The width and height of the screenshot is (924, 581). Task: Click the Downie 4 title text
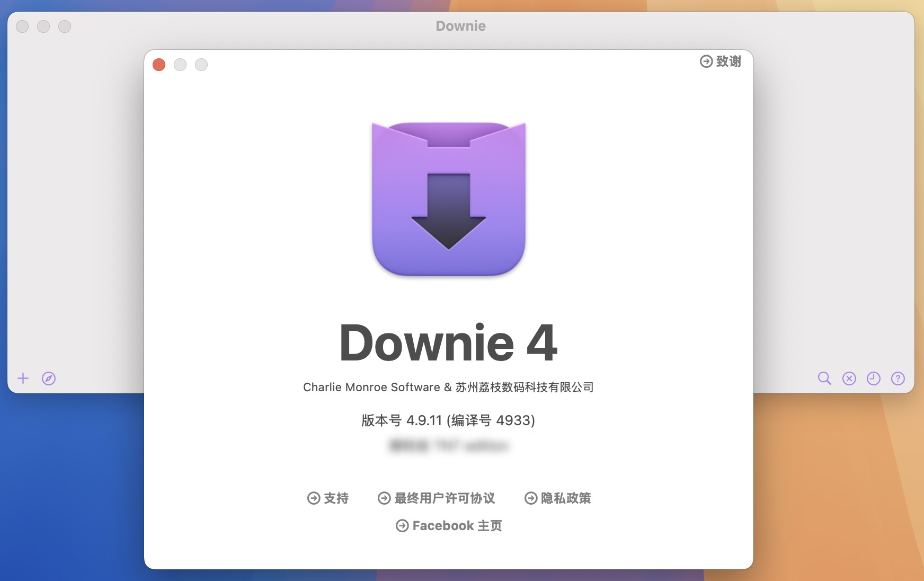pos(448,343)
